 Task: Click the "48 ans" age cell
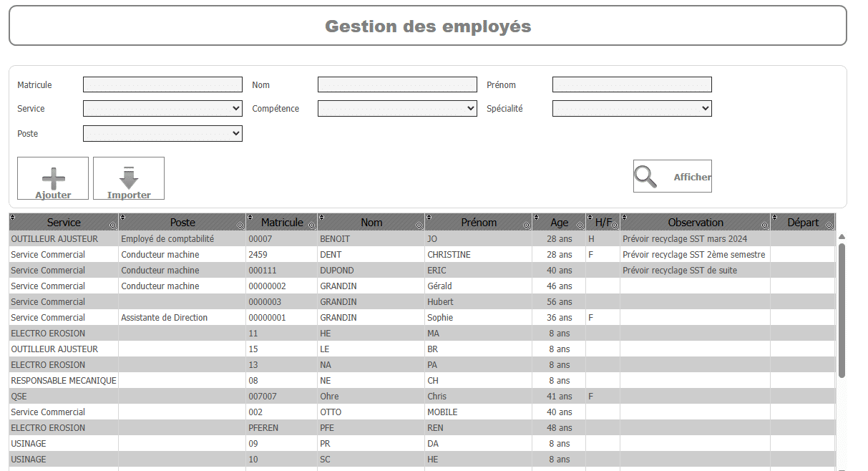pyautogui.click(x=559, y=428)
